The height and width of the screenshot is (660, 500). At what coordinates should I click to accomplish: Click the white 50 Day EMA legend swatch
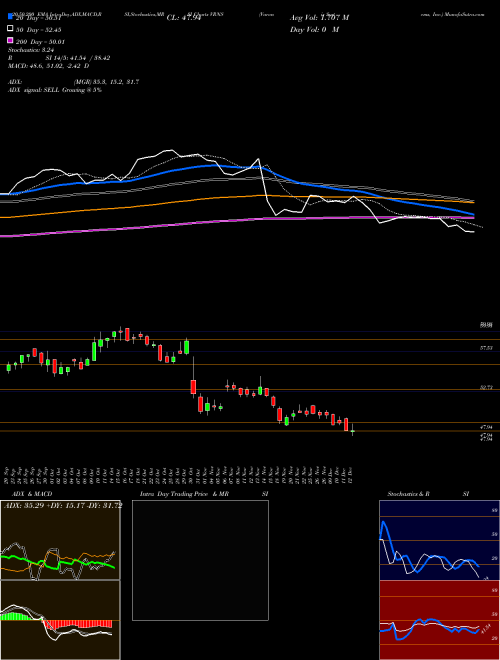coord(10,29)
